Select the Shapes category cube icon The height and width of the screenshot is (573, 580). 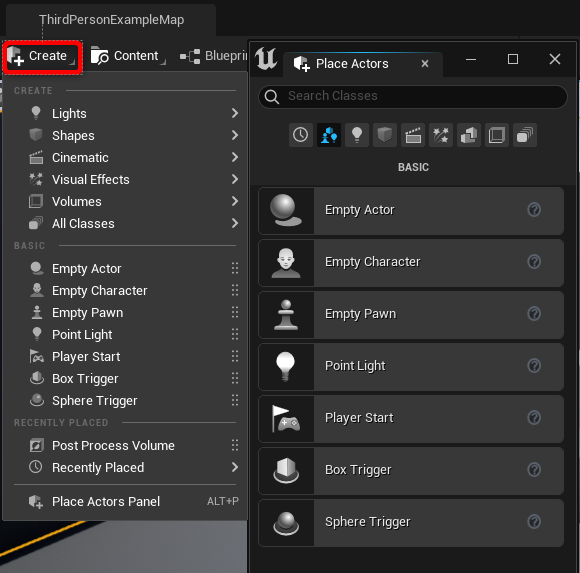(385, 135)
